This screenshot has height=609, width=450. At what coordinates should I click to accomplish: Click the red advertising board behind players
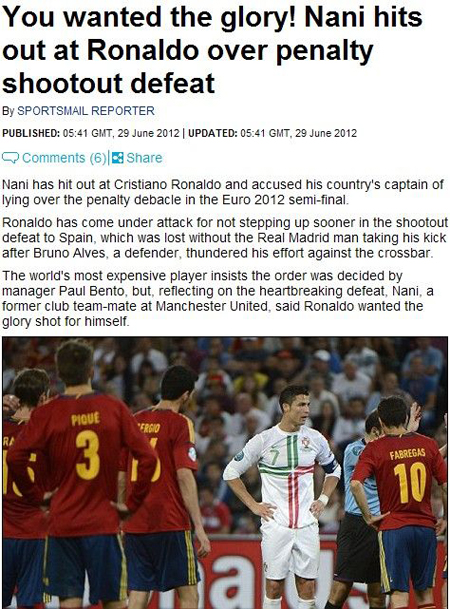[x=233, y=573]
